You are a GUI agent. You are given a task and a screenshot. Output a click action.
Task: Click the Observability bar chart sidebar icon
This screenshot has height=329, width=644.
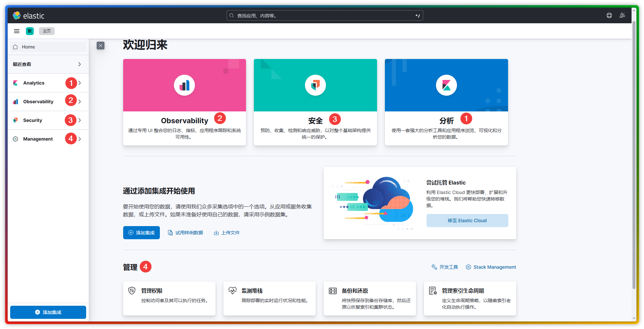point(15,102)
